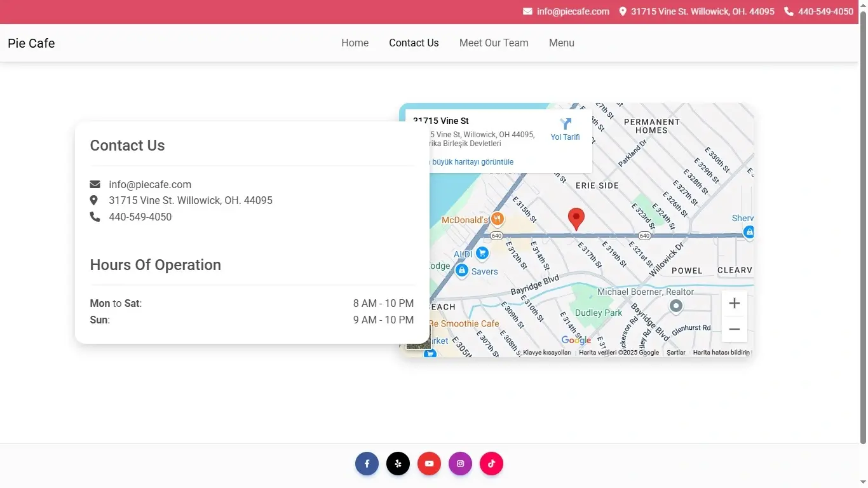Click the Yol Tarifi directions icon
Screen dimensions: 868x488
tap(566, 124)
